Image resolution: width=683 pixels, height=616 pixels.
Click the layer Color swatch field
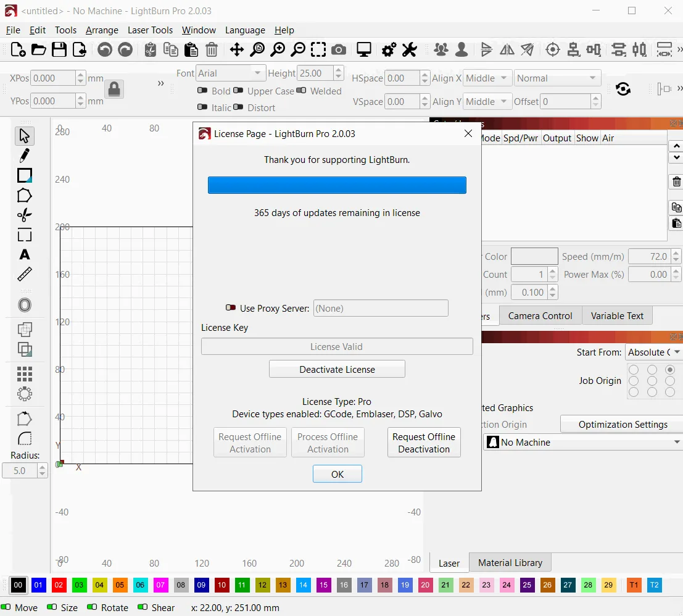[534, 256]
